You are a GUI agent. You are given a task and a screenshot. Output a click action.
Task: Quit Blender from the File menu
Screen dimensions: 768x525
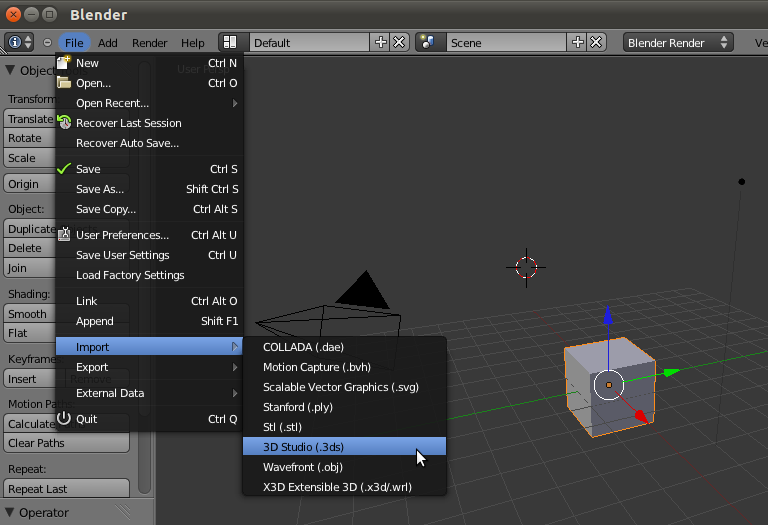click(x=149, y=419)
